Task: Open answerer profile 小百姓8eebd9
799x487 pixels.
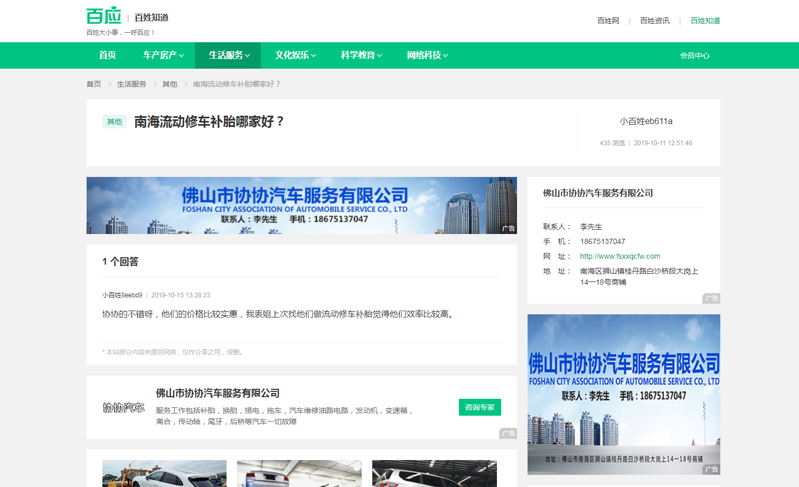Action: (x=122, y=295)
